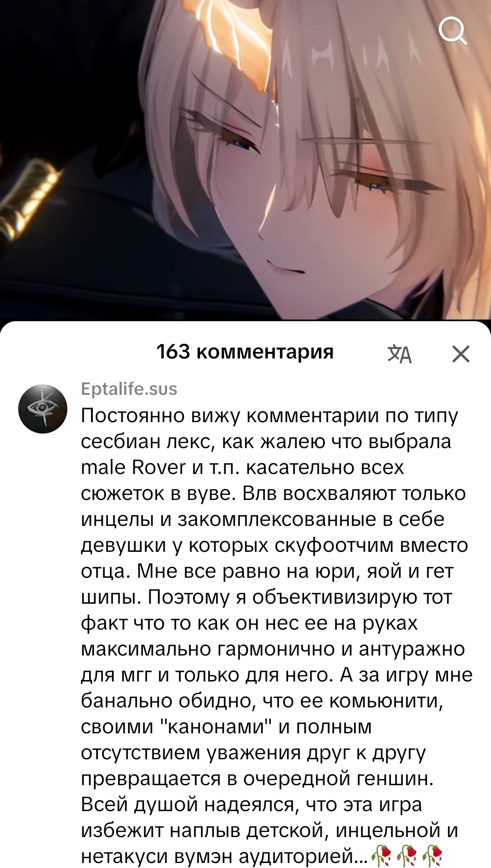Click the first wilted rose emoji

click(x=381, y=856)
